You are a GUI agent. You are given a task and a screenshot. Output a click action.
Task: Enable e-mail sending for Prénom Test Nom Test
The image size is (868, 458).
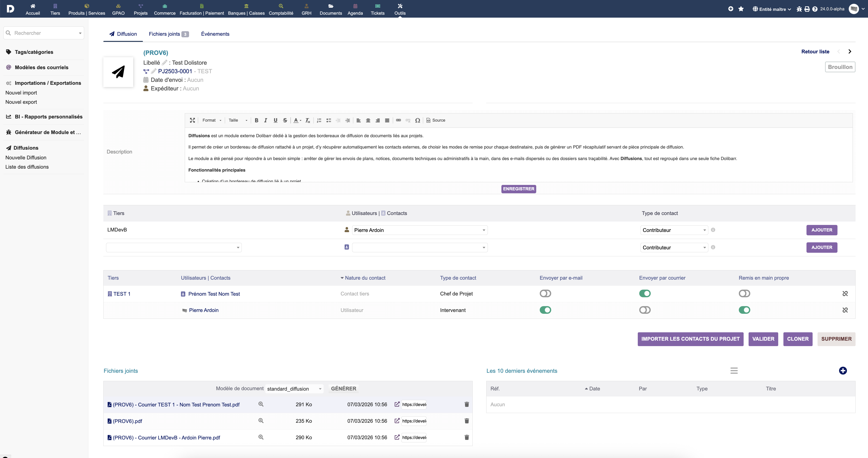[545, 294]
